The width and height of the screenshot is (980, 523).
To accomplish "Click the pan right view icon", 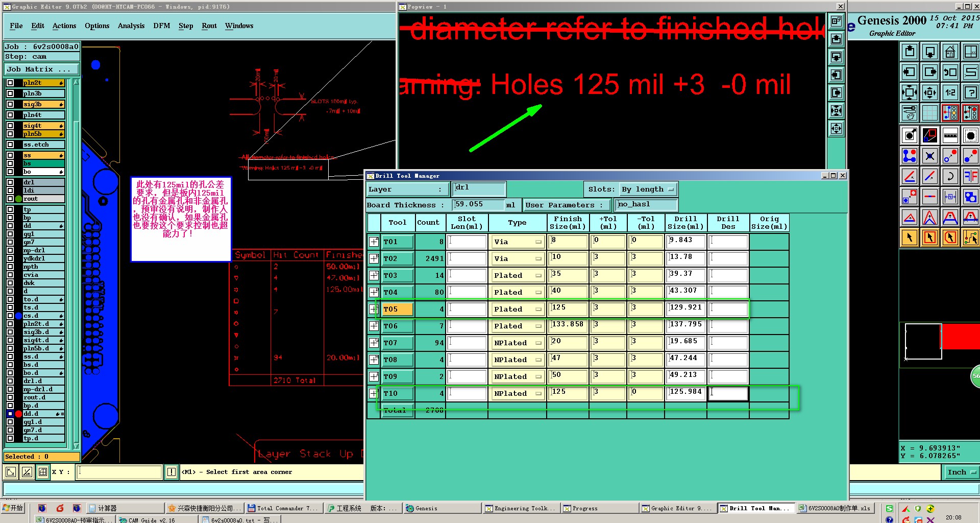I will click(x=930, y=72).
